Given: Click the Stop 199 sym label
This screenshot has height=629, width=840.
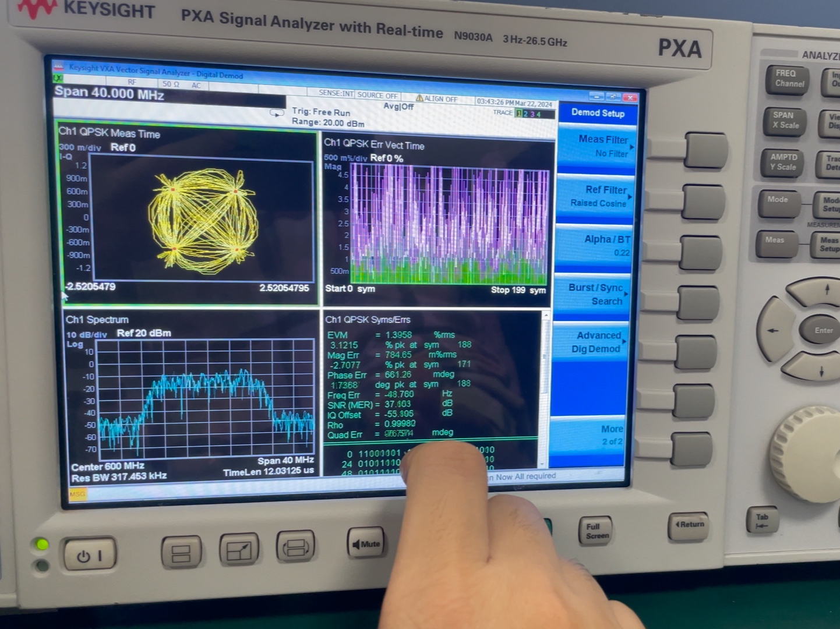Looking at the screenshot, I should coord(518,290).
